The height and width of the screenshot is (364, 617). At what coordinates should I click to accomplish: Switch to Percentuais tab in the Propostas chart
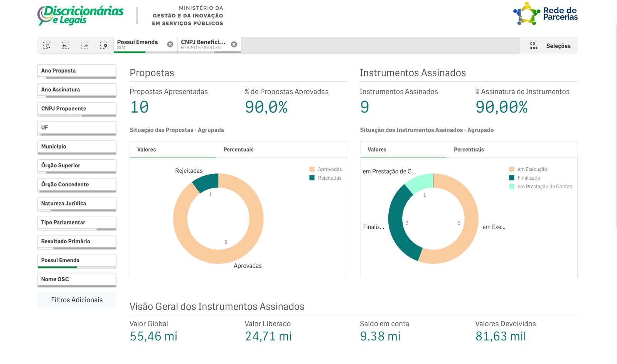(x=238, y=150)
